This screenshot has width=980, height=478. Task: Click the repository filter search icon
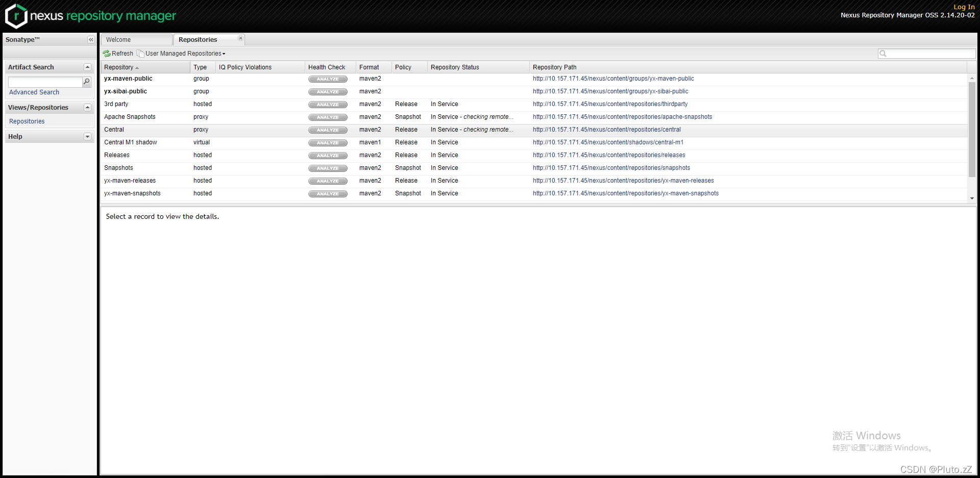coord(883,54)
